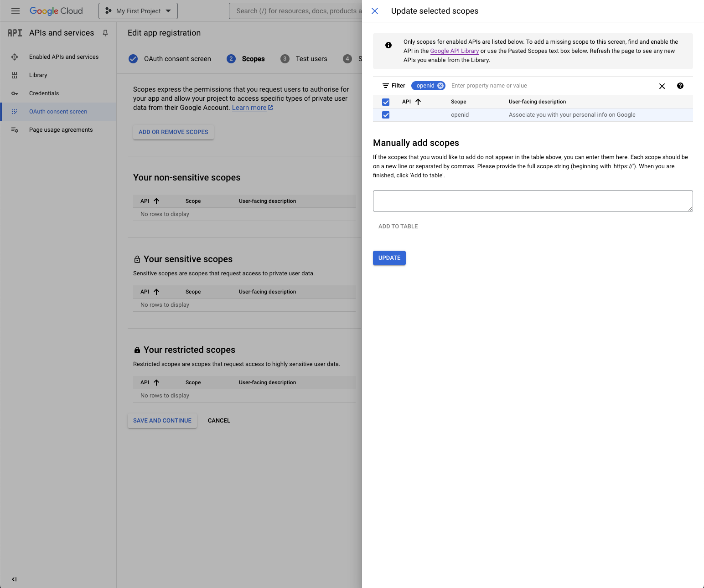
Task: Open the Google API Library link
Action: [x=455, y=51]
